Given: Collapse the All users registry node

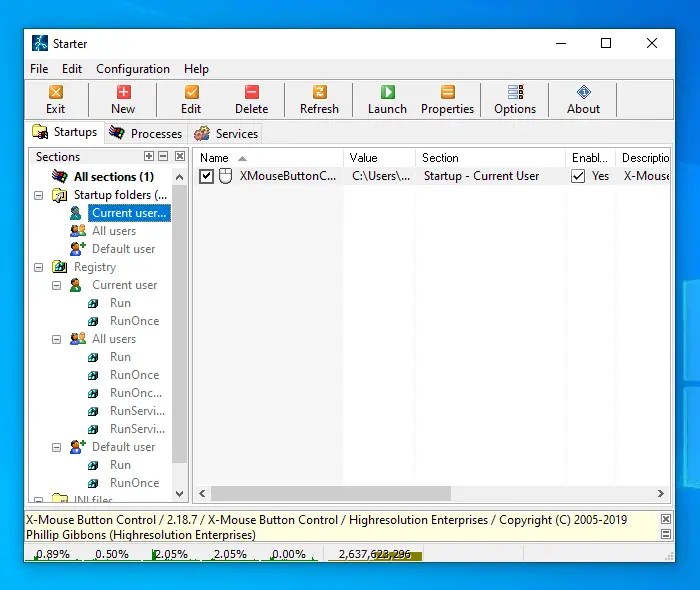Looking at the screenshot, I should [57, 339].
